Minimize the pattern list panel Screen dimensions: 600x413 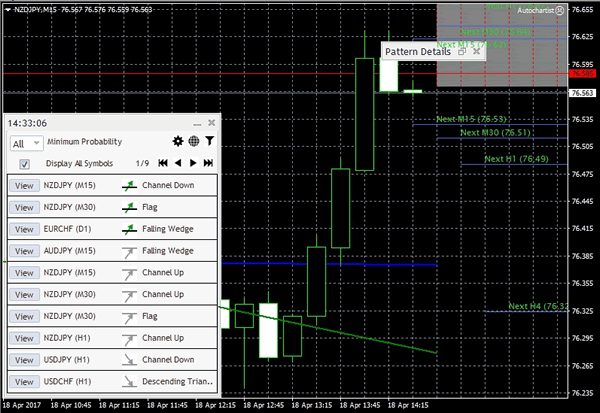(x=197, y=122)
